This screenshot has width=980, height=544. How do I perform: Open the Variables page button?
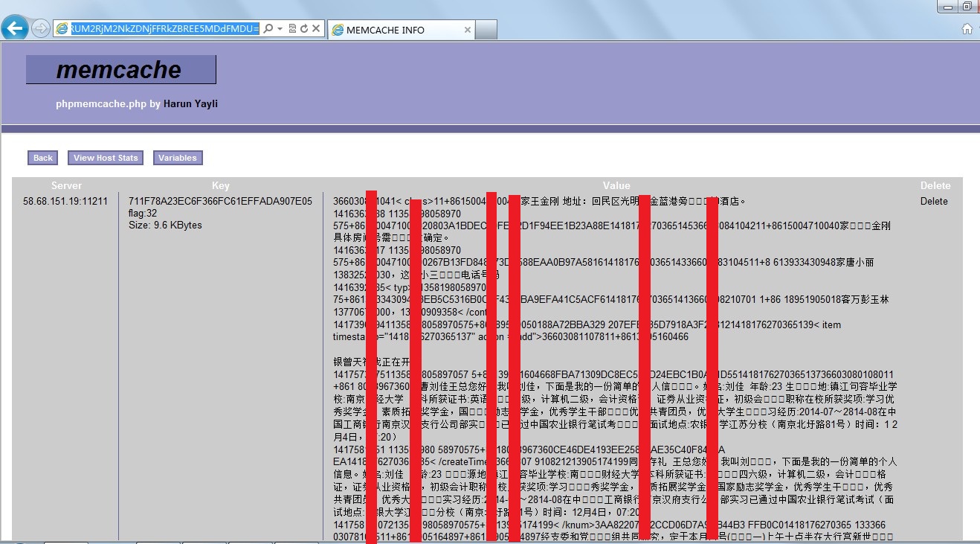(x=178, y=158)
